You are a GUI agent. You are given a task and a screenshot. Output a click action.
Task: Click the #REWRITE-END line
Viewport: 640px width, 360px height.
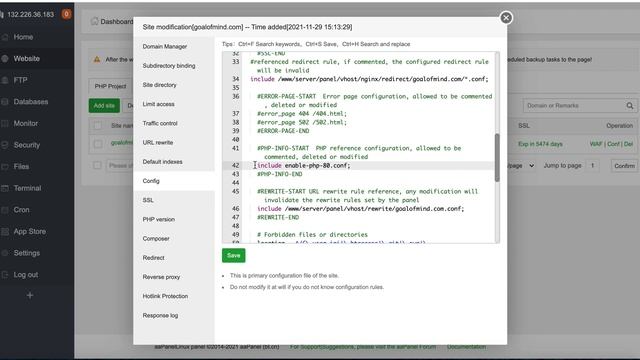point(278,217)
